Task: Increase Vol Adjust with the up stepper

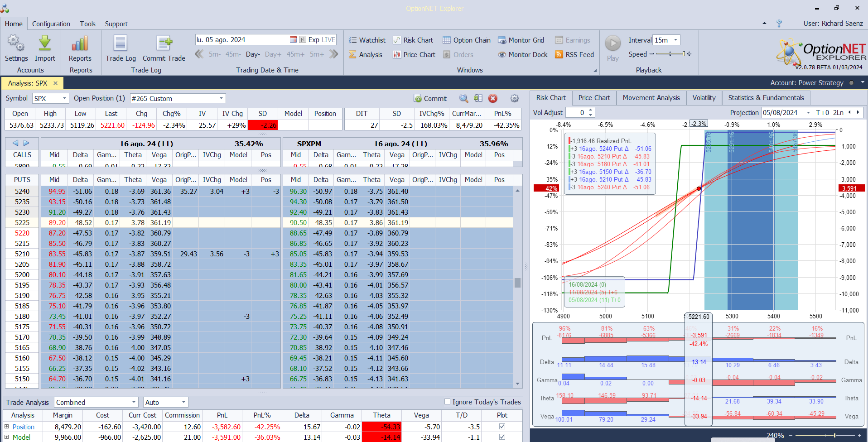Action: 591,110
